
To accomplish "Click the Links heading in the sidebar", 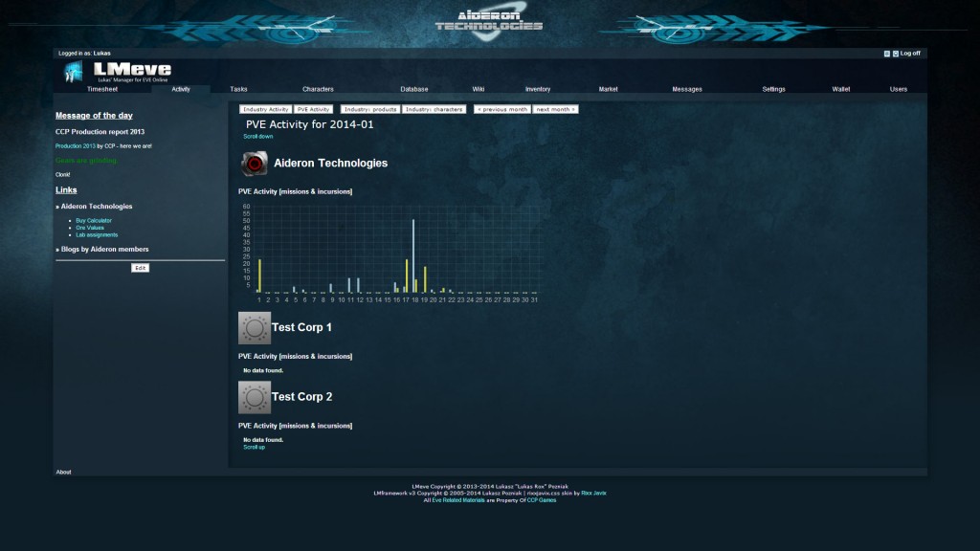I will [x=66, y=190].
